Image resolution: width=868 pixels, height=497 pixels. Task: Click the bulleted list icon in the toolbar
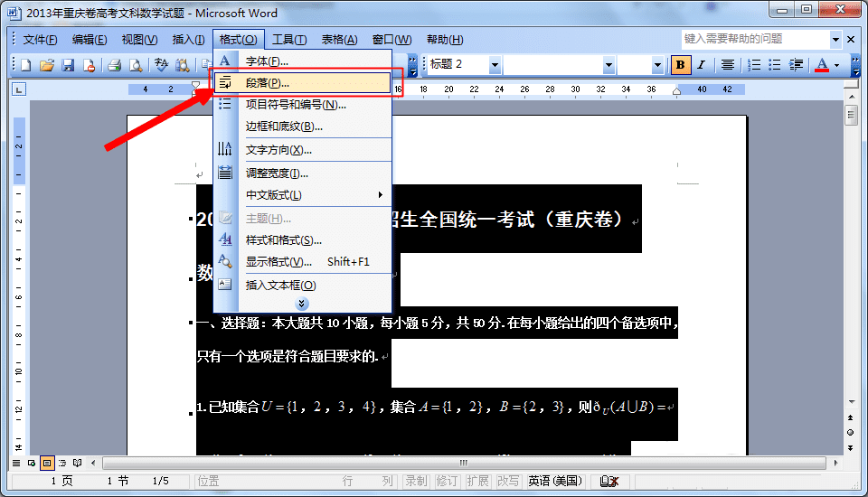pyautogui.click(x=775, y=65)
